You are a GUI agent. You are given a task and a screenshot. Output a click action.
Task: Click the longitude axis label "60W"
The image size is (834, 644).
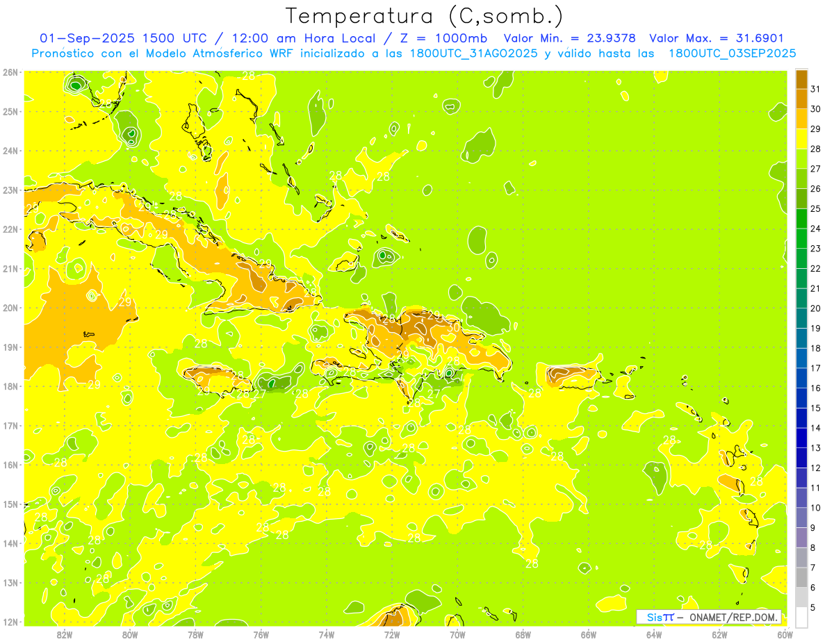tap(785, 634)
